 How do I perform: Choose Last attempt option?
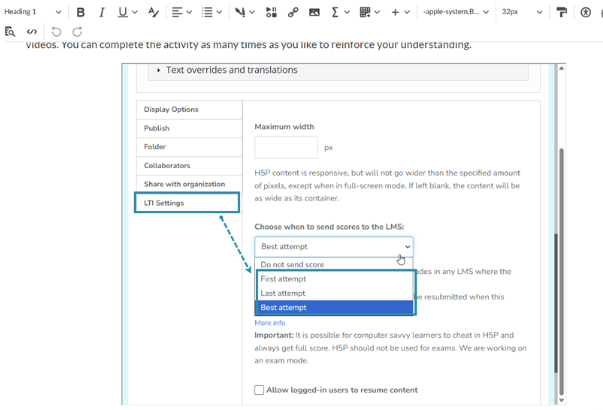coord(334,293)
